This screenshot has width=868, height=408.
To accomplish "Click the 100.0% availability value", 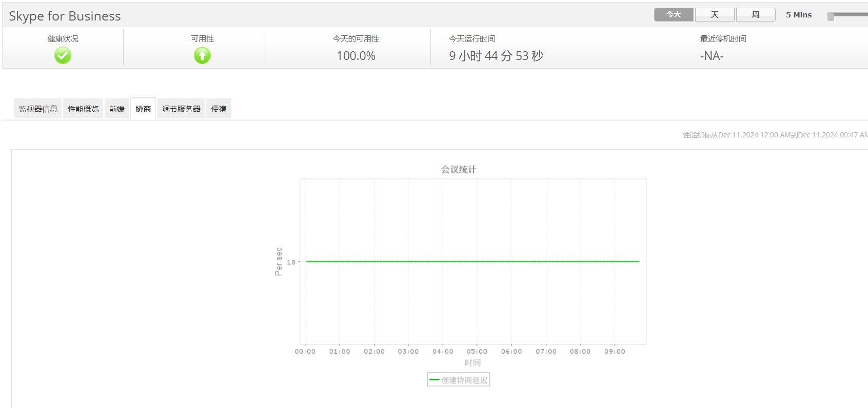I will (356, 56).
